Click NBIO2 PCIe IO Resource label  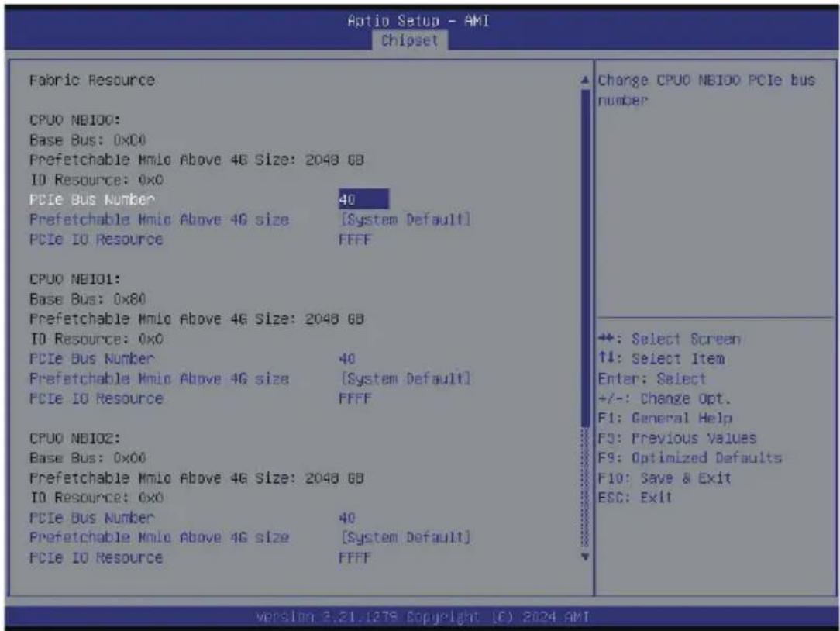(x=96, y=557)
